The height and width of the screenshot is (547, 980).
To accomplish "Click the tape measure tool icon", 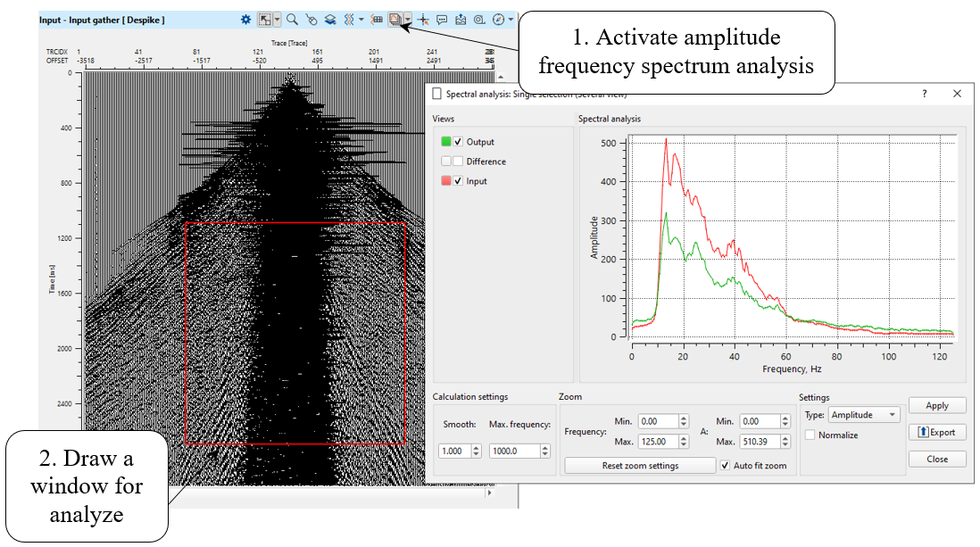I will [479, 19].
